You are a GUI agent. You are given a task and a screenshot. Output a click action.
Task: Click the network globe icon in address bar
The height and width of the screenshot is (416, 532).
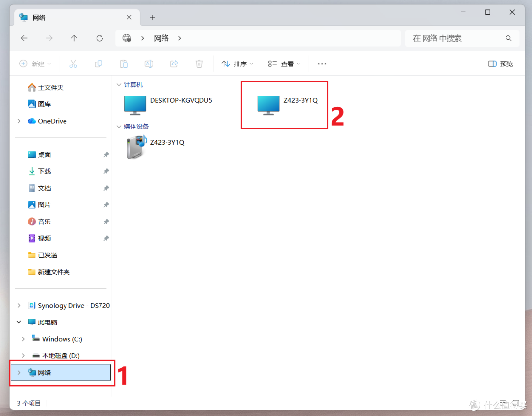click(x=127, y=38)
